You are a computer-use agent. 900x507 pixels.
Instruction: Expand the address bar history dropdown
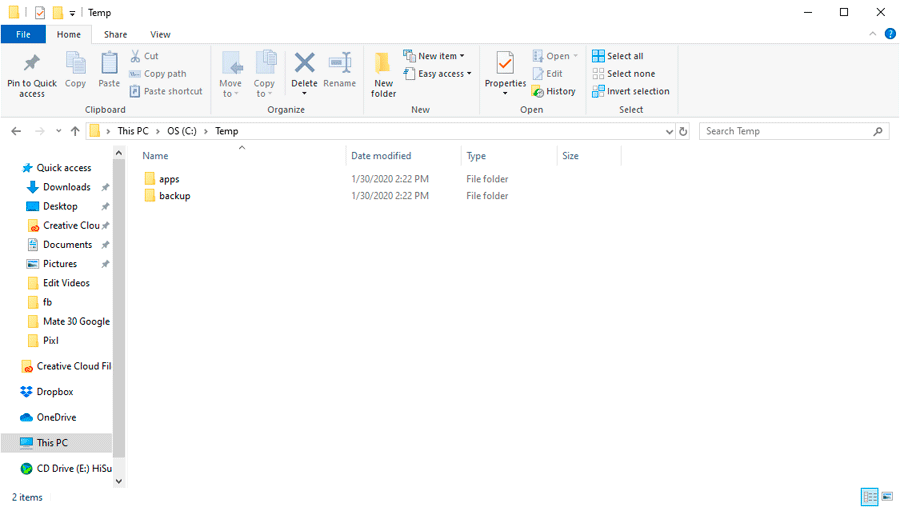(x=669, y=131)
